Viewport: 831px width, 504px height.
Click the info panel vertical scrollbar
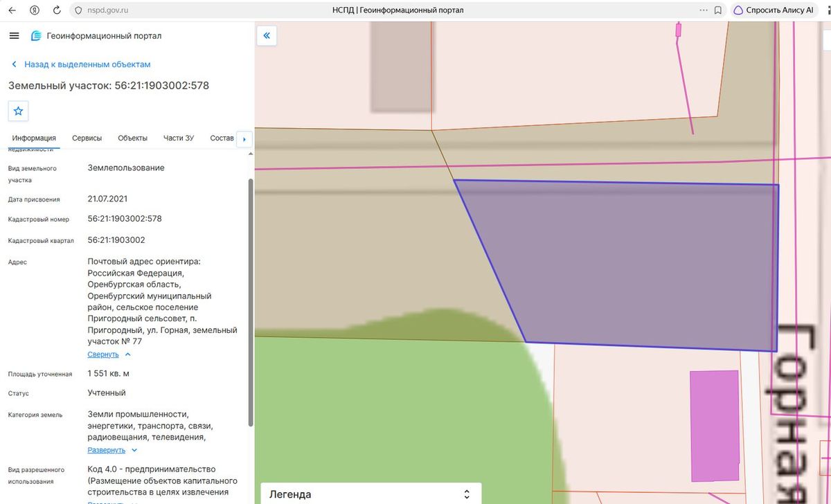pyautogui.click(x=251, y=303)
